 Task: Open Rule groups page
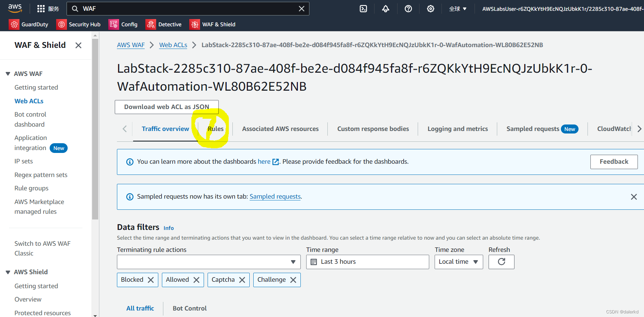(x=31, y=188)
